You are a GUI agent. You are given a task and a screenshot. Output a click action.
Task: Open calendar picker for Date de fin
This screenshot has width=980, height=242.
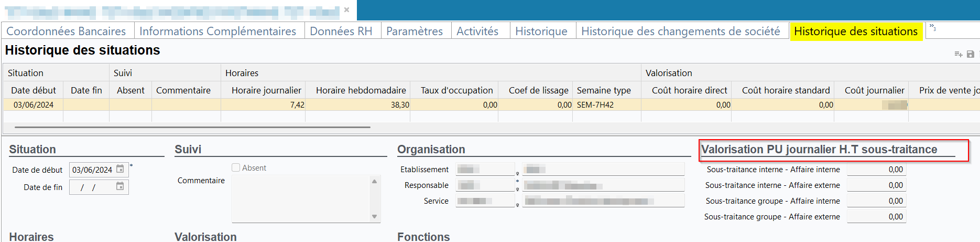120,186
